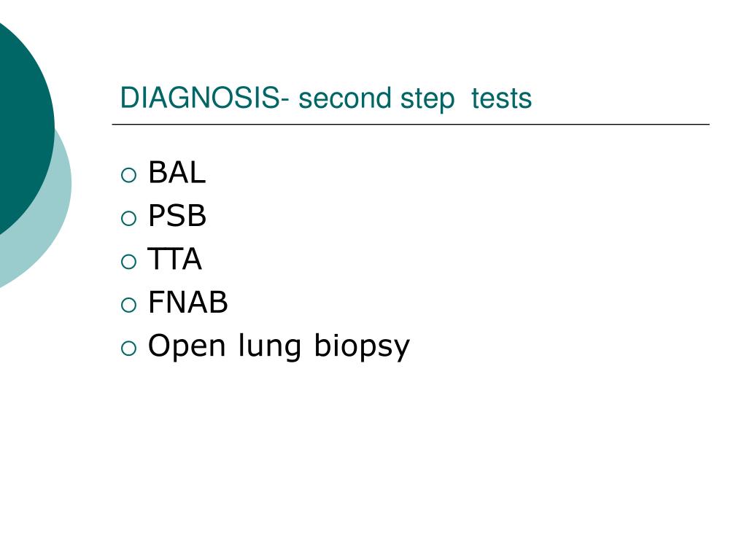Click the hollow bullet beside BAL
The width and height of the screenshot is (747, 560).
(128, 175)
